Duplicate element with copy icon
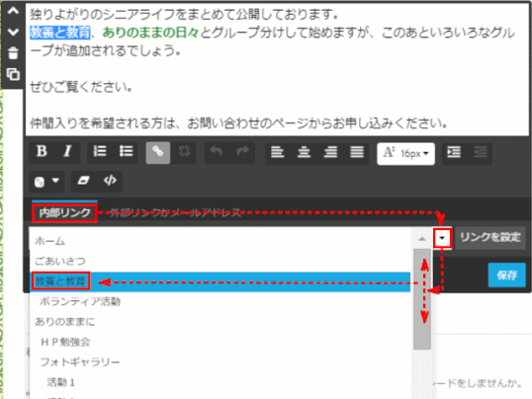 tap(13, 74)
